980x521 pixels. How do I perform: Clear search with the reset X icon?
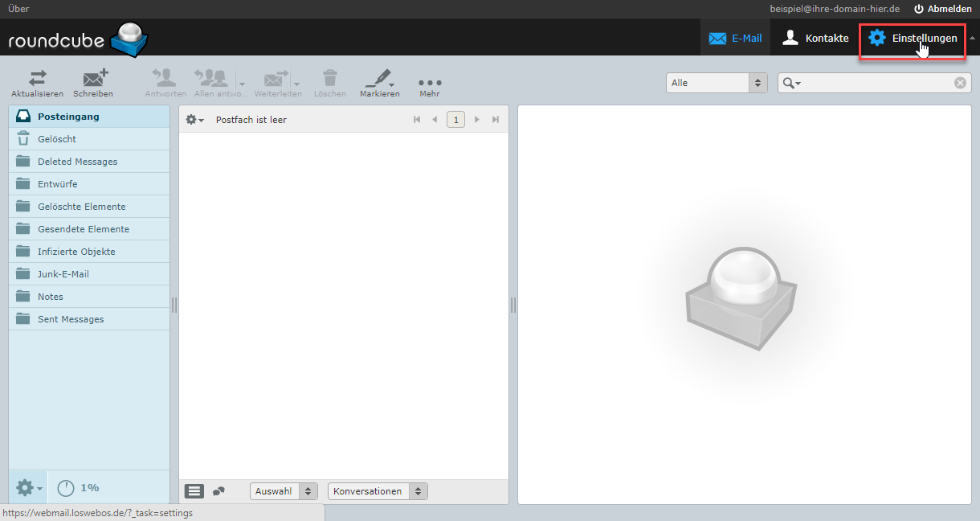[x=960, y=83]
